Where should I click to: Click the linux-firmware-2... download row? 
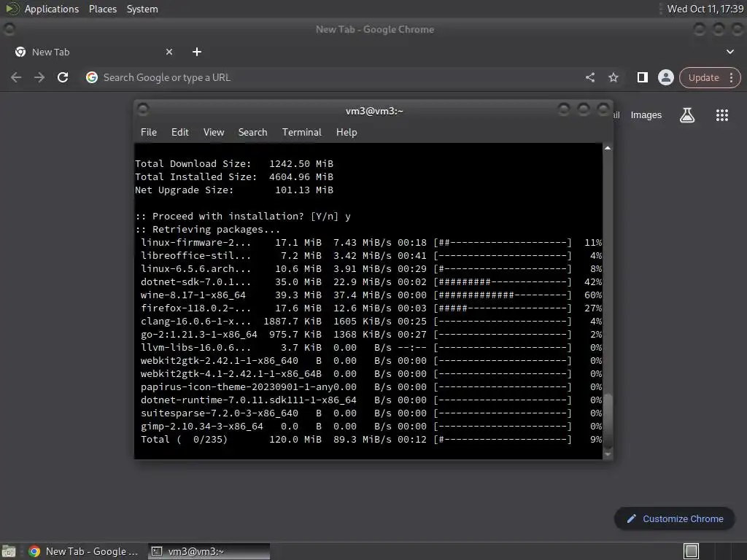click(x=371, y=242)
